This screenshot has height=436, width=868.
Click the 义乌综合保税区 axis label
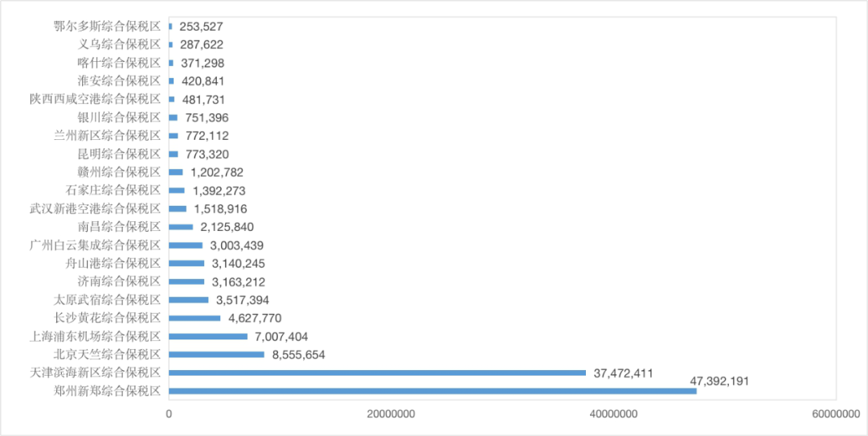point(125,44)
